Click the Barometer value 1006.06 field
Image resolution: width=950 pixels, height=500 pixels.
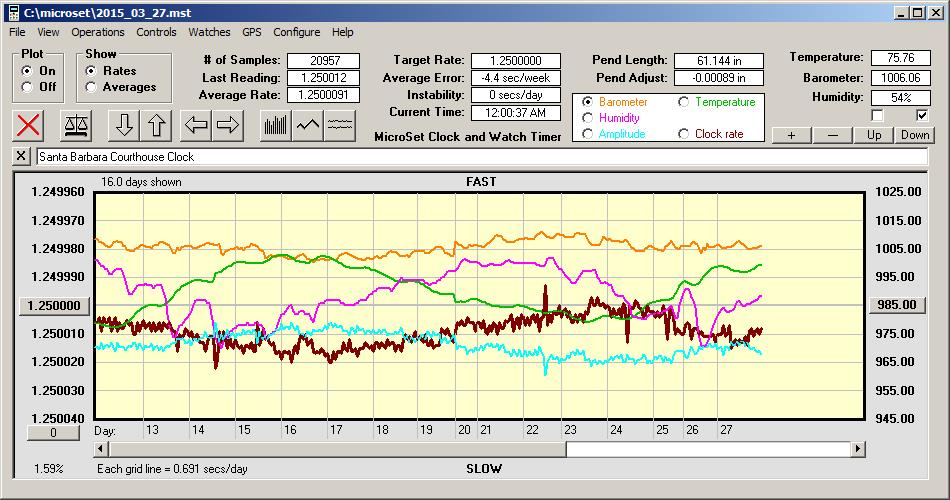(x=901, y=78)
